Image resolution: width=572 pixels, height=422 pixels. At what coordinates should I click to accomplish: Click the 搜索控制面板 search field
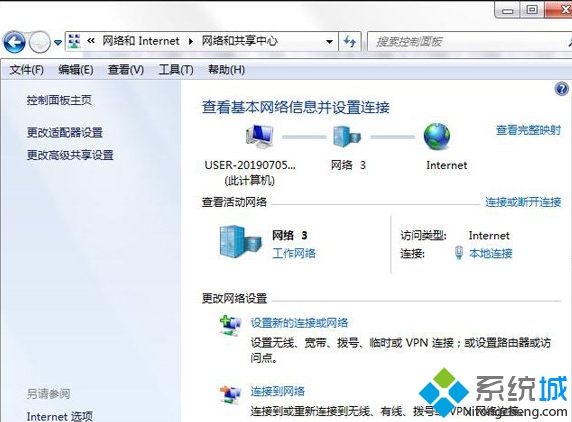467,42
